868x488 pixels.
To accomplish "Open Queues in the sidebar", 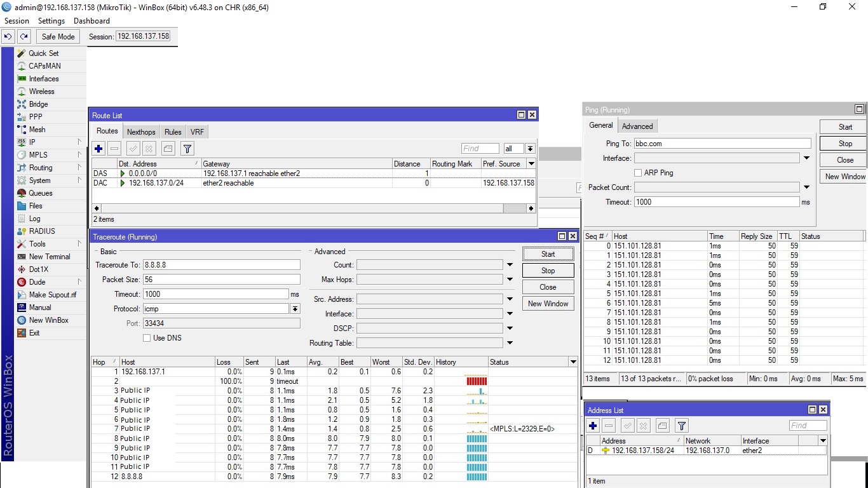I will 41,193.
